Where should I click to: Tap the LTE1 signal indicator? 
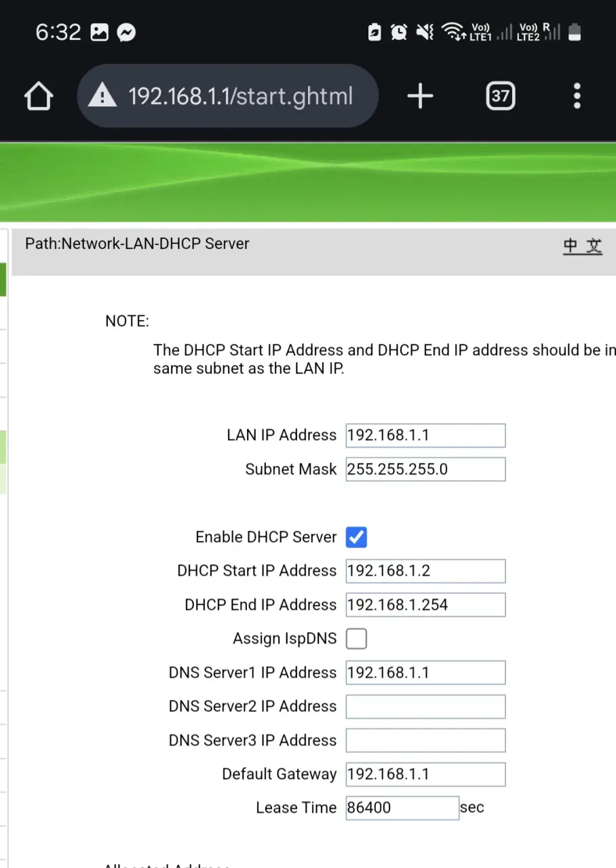(490, 32)
